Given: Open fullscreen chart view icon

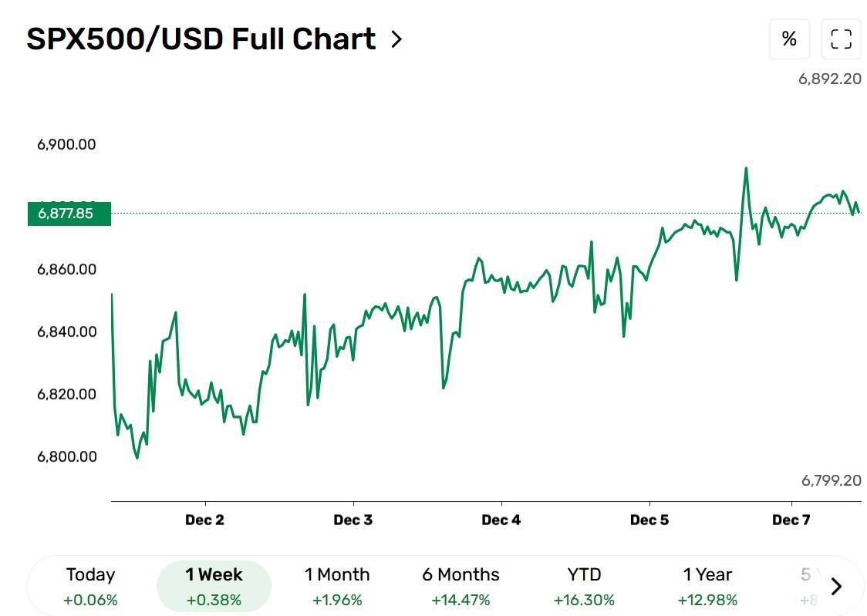Looking at the screenshot, I should click(841, 39).
